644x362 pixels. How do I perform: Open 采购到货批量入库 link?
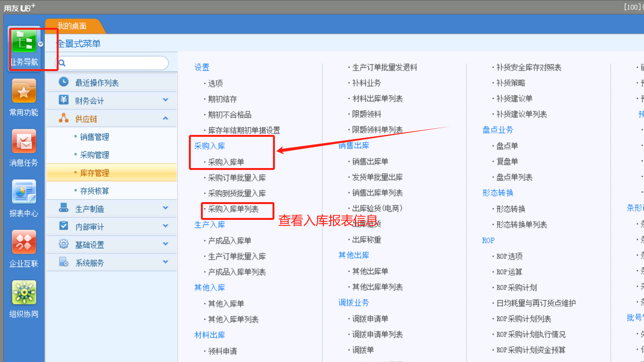pos(237,193)
